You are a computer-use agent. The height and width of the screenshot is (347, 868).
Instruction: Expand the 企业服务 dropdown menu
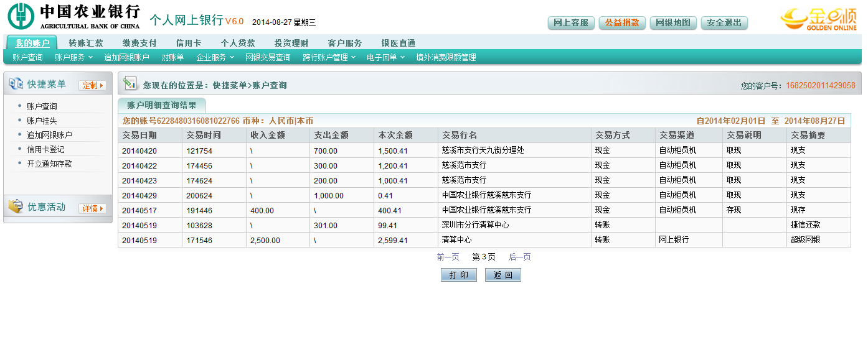(x=215, y=57)
